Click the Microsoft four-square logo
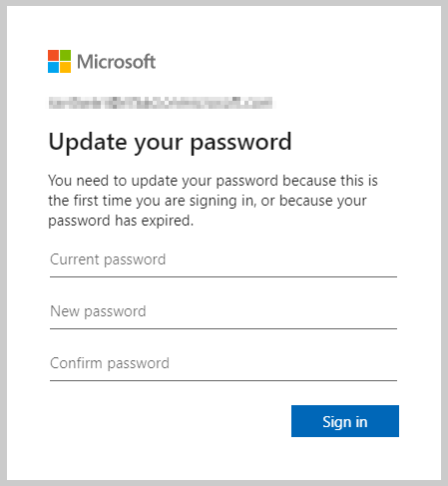448x486 pixels. click(x=59, y=61)
